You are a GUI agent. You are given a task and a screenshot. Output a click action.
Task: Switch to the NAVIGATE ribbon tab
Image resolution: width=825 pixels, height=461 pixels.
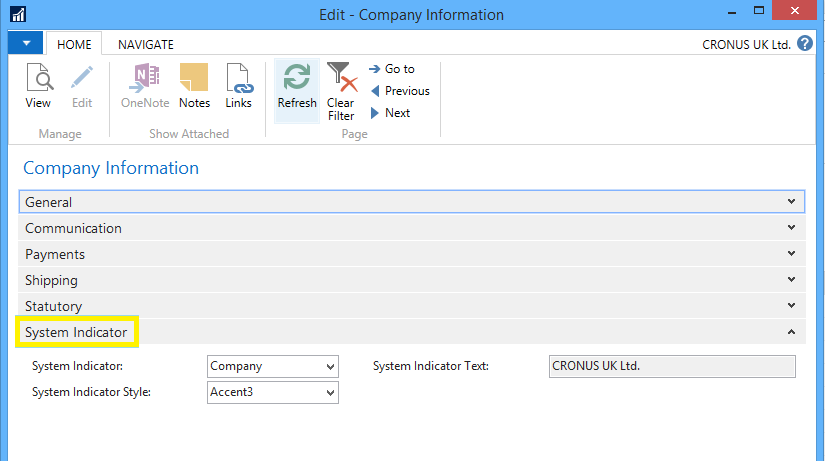click(146, 45)
